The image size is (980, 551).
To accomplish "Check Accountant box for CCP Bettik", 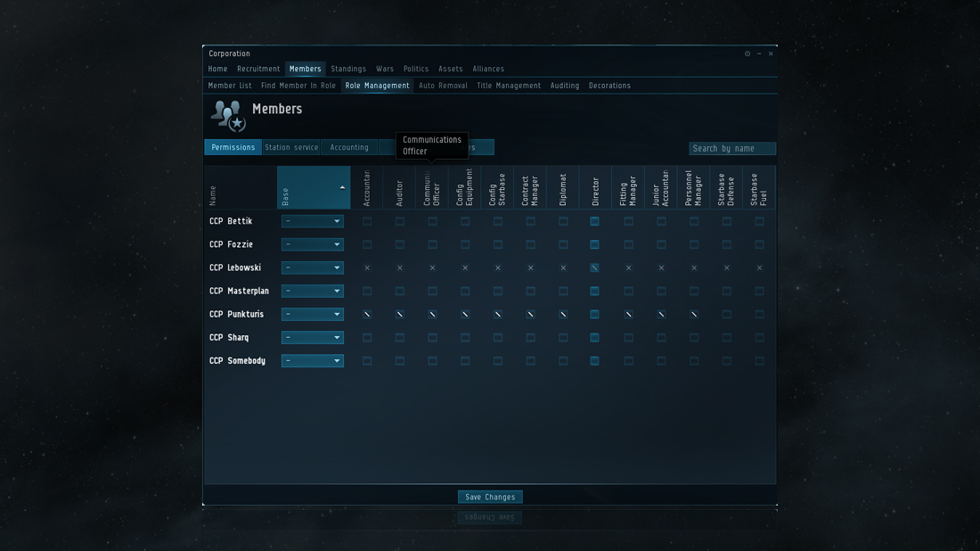I will pyautogui.click(x=367, y=221).
